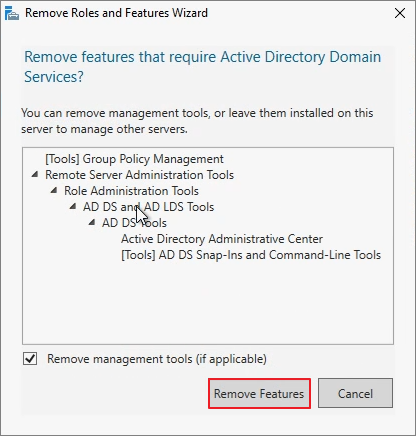The width and height of the screenshot is (416, 436).
Task: Close the Remove Roles and Features Wizard dialog
Action: coord(400,13)
